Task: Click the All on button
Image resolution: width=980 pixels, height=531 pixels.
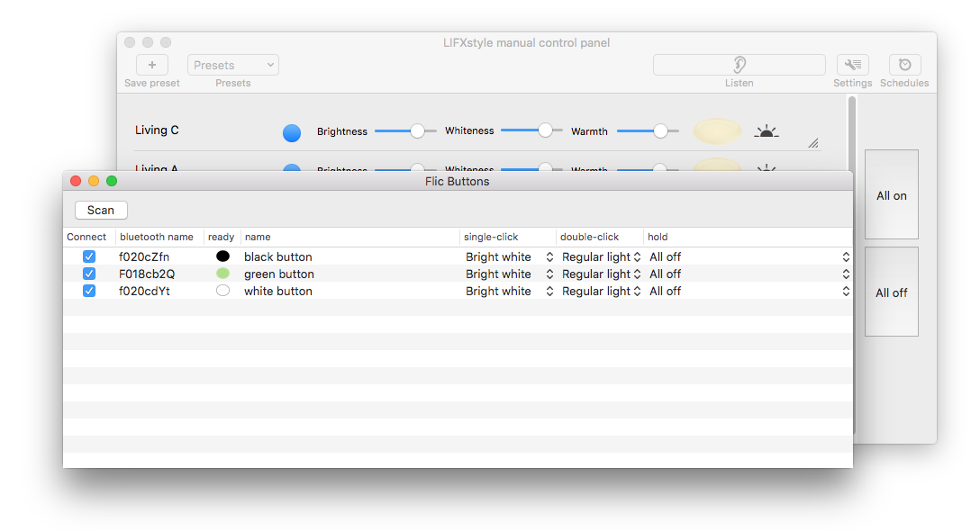Action: [x=891, y=194]
